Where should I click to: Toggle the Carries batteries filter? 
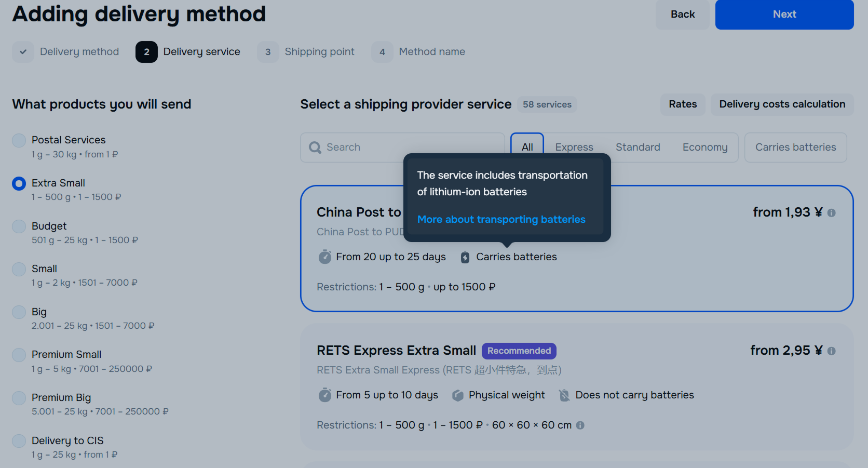click(795, 148)
